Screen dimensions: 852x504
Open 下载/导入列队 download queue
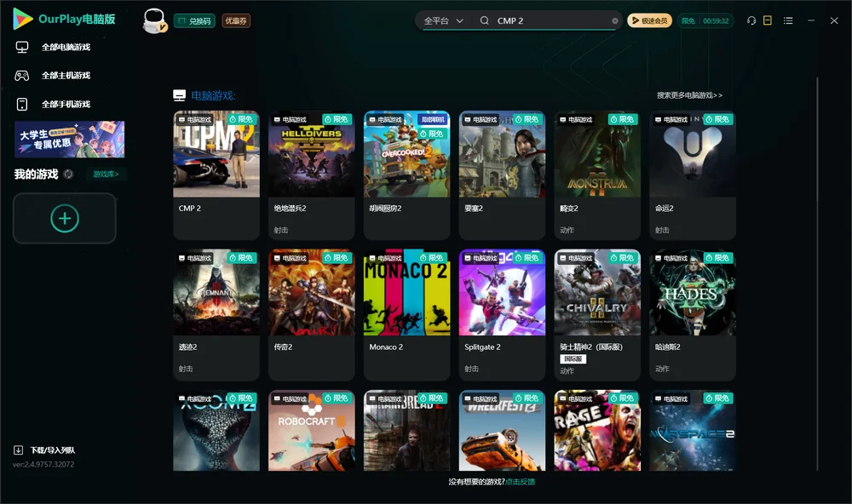53,450
